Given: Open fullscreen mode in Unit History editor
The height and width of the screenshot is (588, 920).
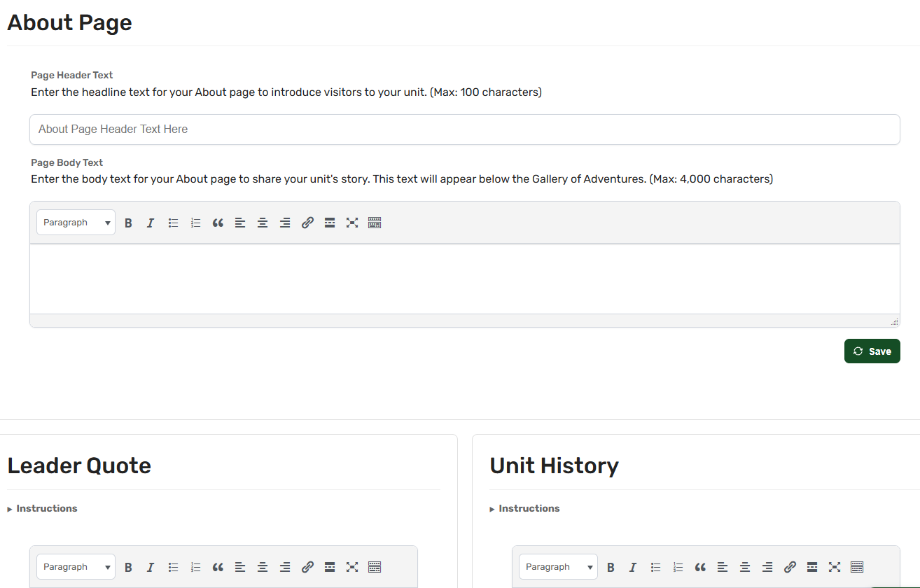Looking at the screenshot, I should (x=835, y=567).
